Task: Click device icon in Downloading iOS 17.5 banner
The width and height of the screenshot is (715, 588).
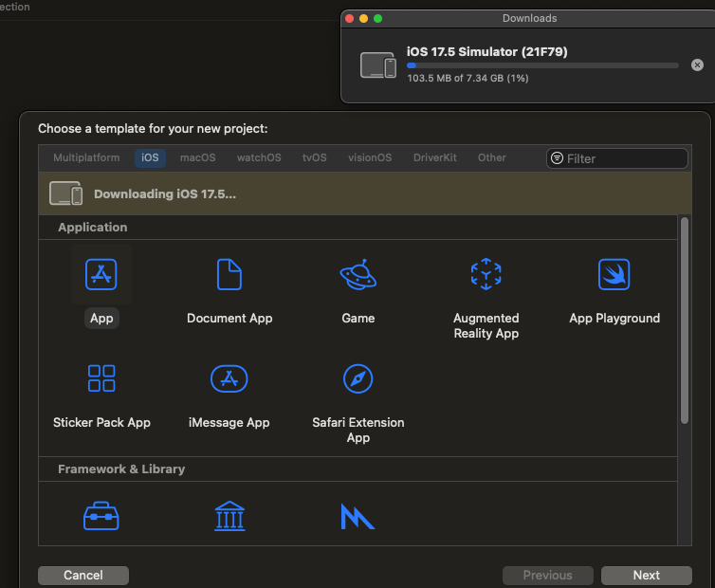Action: 66,193
